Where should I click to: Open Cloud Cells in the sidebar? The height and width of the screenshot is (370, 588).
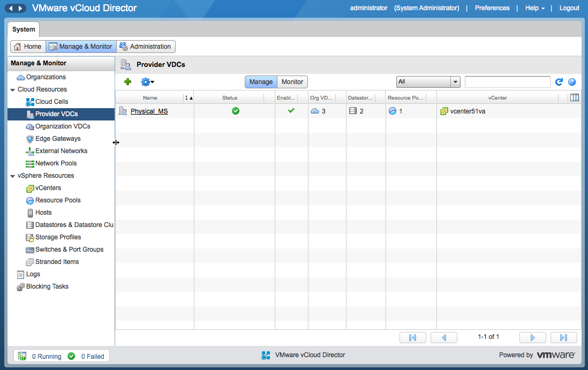coord(52,102)
